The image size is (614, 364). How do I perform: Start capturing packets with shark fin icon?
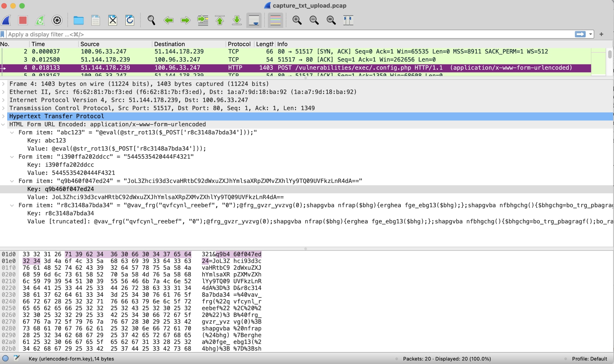click(x=6, y=20)
